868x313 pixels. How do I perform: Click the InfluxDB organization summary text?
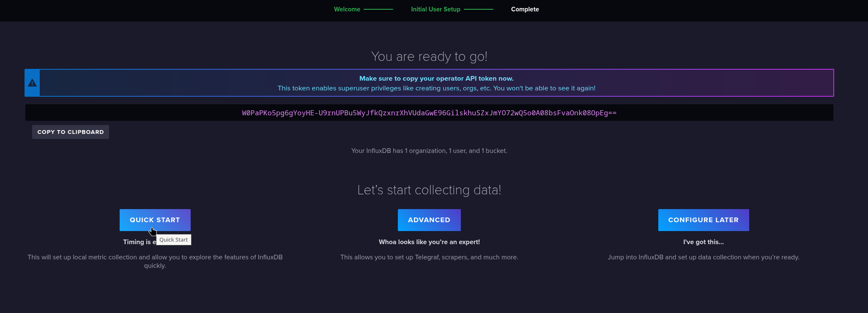429,151
